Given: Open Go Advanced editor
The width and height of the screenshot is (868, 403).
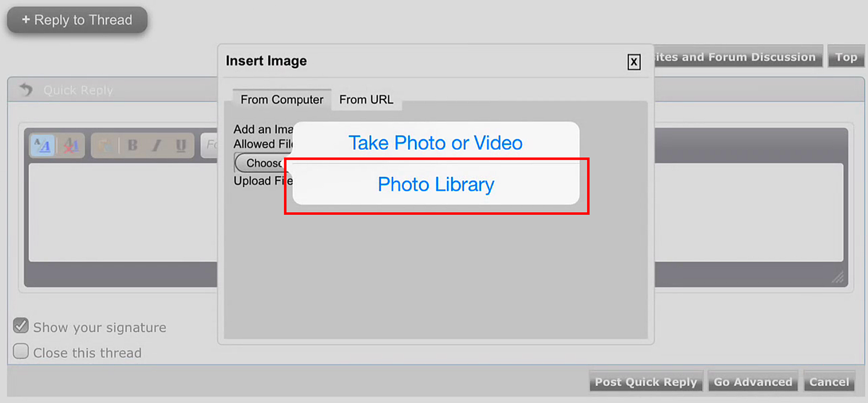Looking at the screenshot, I should (x=753, y=382).
